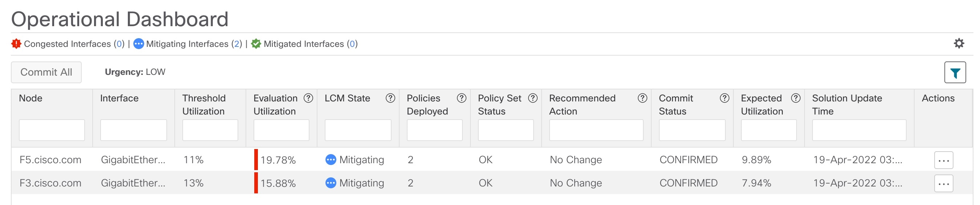
Task: Show help for Expected Utilization column
Action: [x=795, y=98]
